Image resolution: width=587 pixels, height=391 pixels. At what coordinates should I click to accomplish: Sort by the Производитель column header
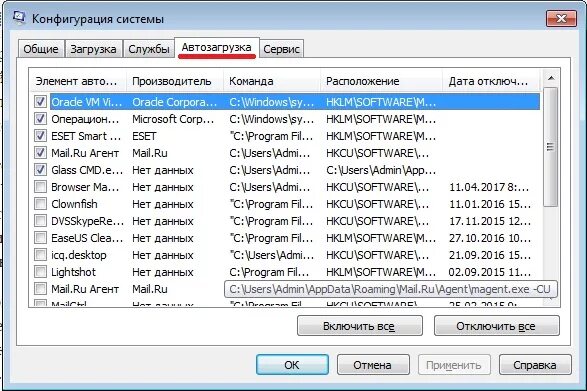pyautogui.click(x=175, y=81)
